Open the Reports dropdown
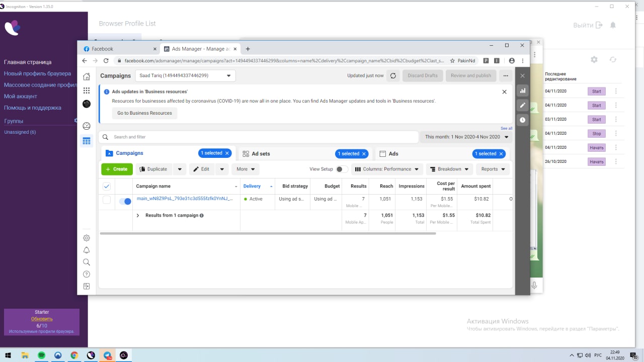Screen dimensions: 644x362 [493, 169]
